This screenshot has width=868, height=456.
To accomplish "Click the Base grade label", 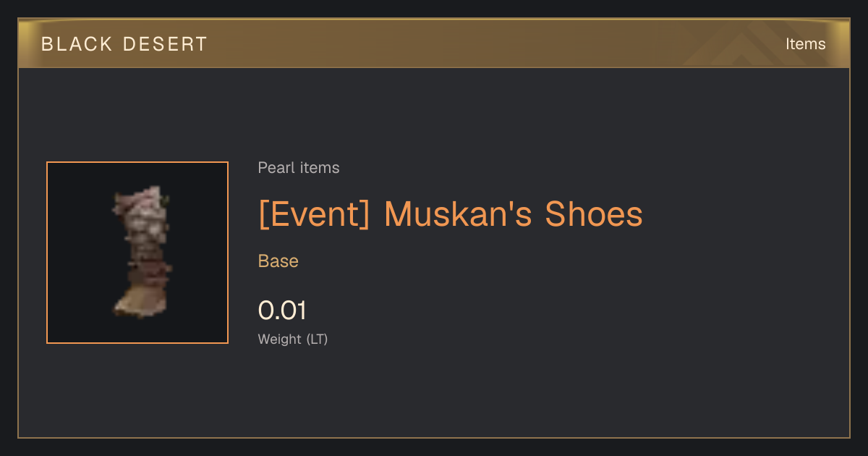I will [278, 261].
